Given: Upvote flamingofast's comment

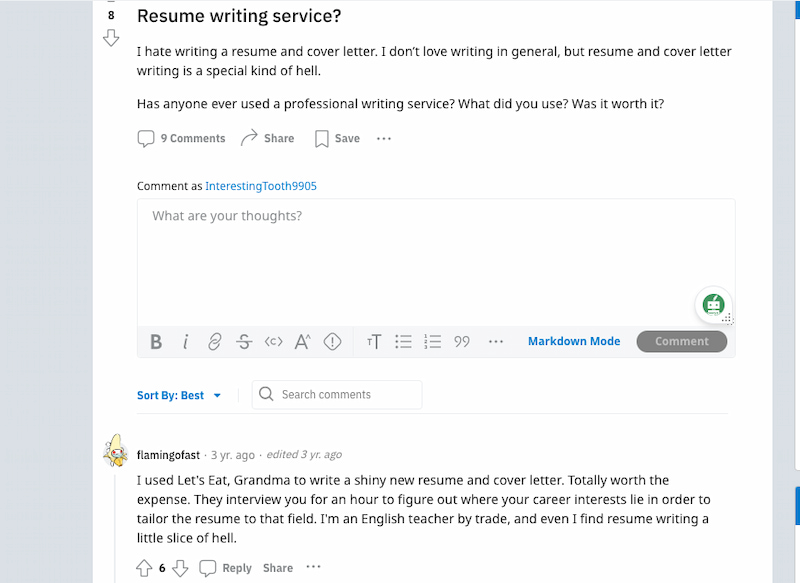Looking at the screenshot, I should point(144,568).
